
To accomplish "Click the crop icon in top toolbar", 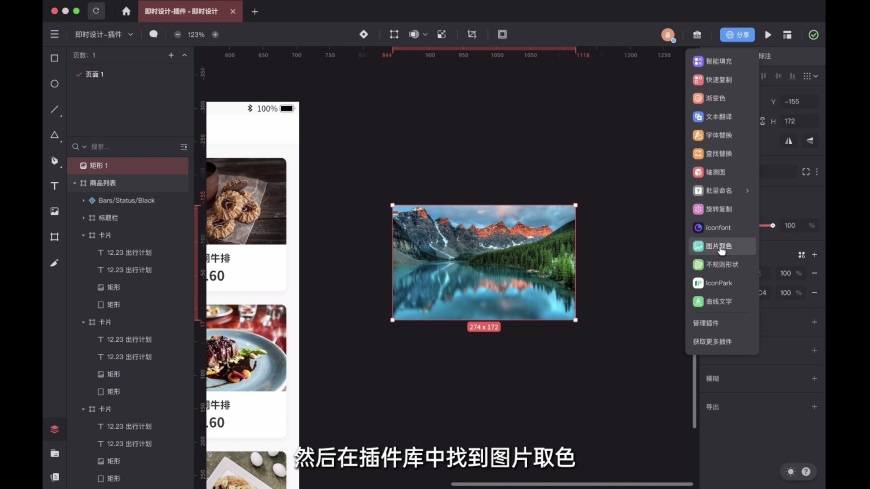I will pyautogui.click(x=472, y=34).
